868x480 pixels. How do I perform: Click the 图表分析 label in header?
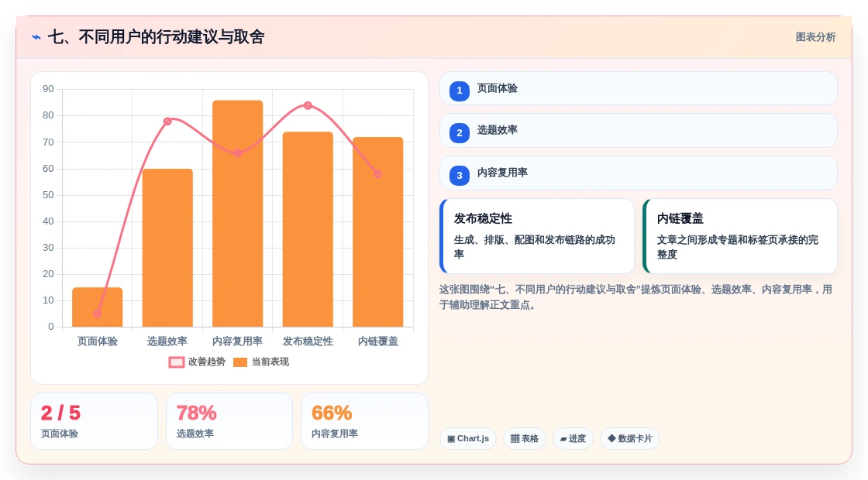pyautogui.click(x=816, y=37)
